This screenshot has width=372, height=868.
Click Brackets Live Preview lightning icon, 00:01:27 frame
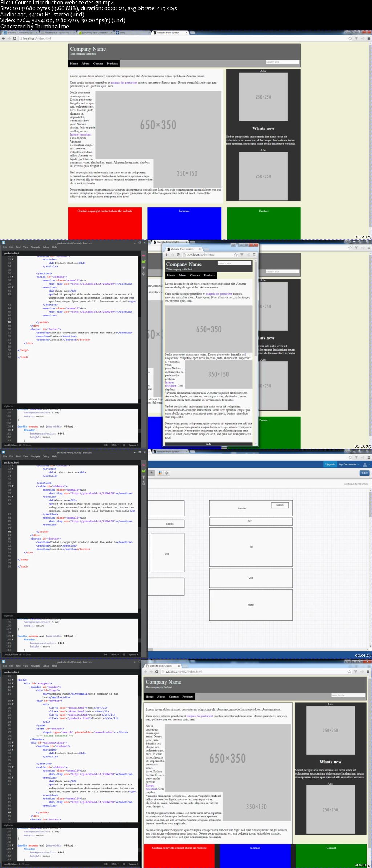pyautogui.click(x=143, y=465)
